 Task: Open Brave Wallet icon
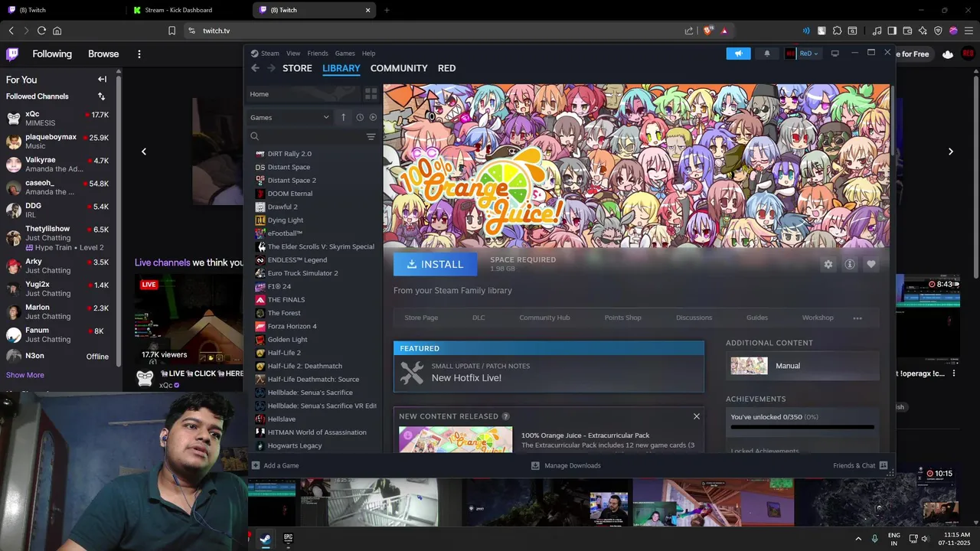coord(907,31)
